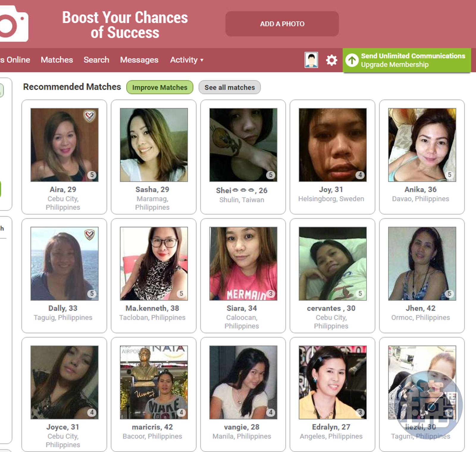Go to the Messages tab
This screenshot has height=452, width=476.
[139, 60]
